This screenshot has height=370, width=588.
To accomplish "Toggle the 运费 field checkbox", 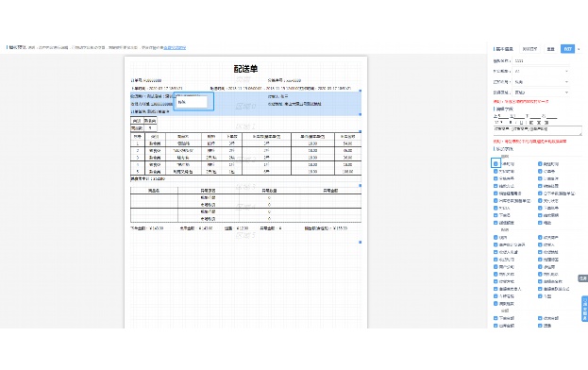I will [540, 326].
